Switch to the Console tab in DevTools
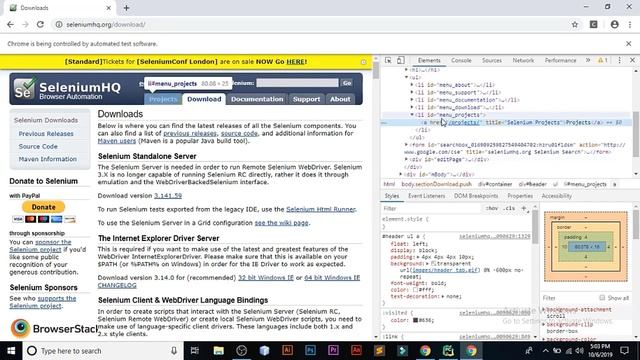Viewport: 640px width, 360px height. coord(461,60)
